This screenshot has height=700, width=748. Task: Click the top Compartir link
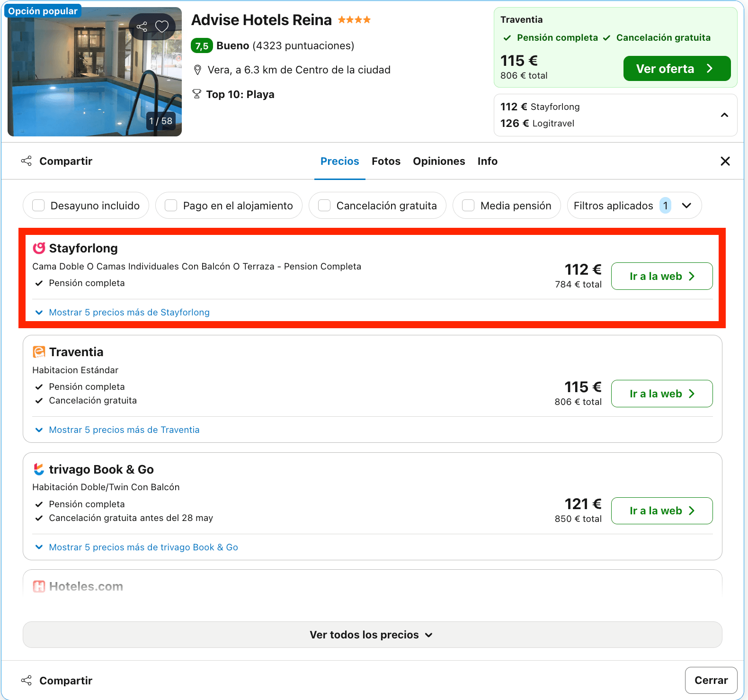[x=66, y=161]
